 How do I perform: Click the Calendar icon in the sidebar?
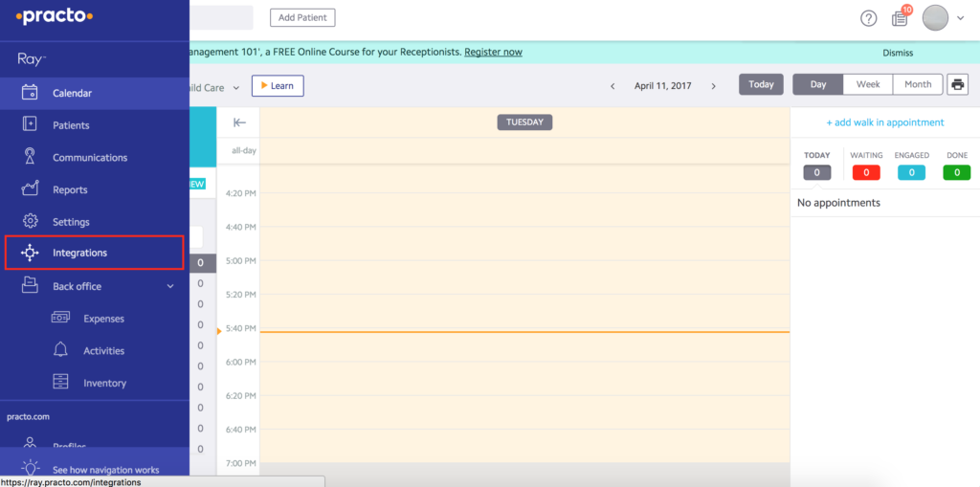(31, 94)
